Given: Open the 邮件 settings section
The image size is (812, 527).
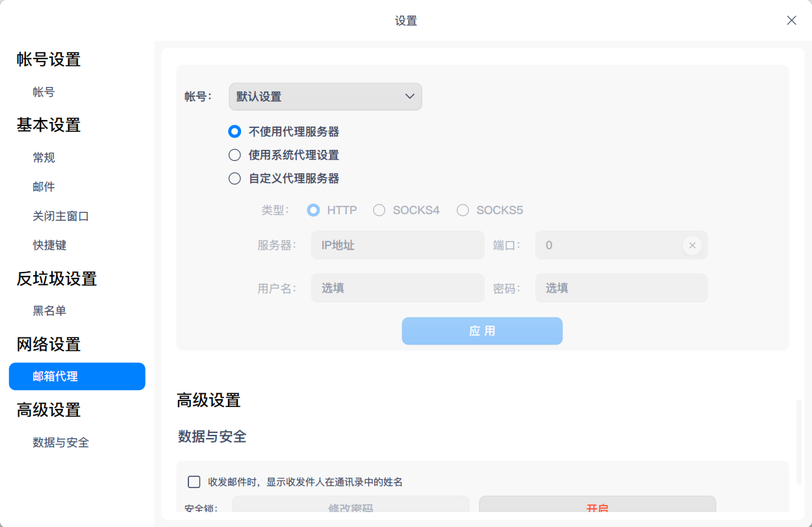Looking at the screenshot, I should [x=43, y=186].
